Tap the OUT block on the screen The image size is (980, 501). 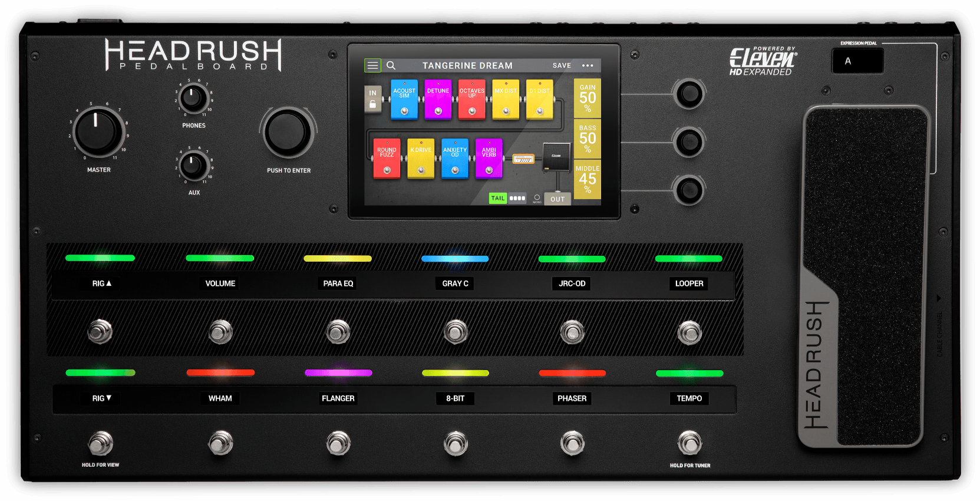click(557, 199)
